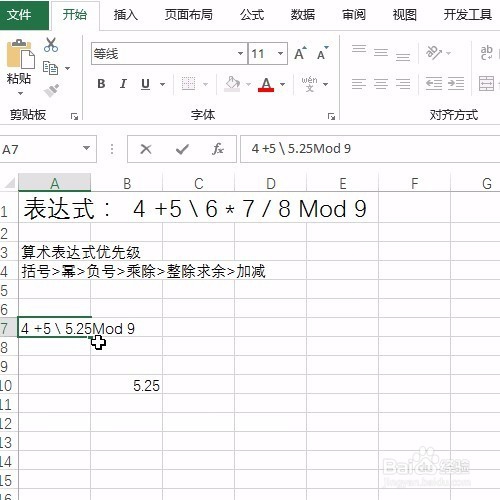Open the clipboard group dialog launcher
Viewport: 500px width, 500px height.
point(74,116)
